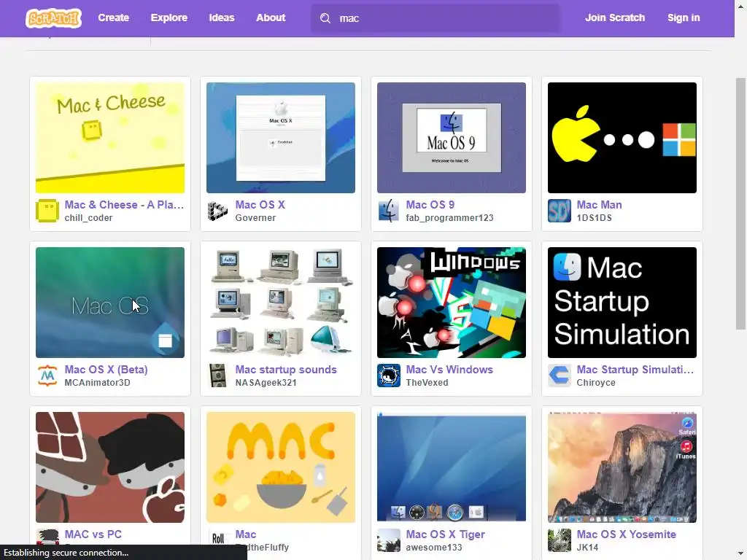
Task: Click the 'Mac OS 9' title link
Action: click(x=430, y=205)
